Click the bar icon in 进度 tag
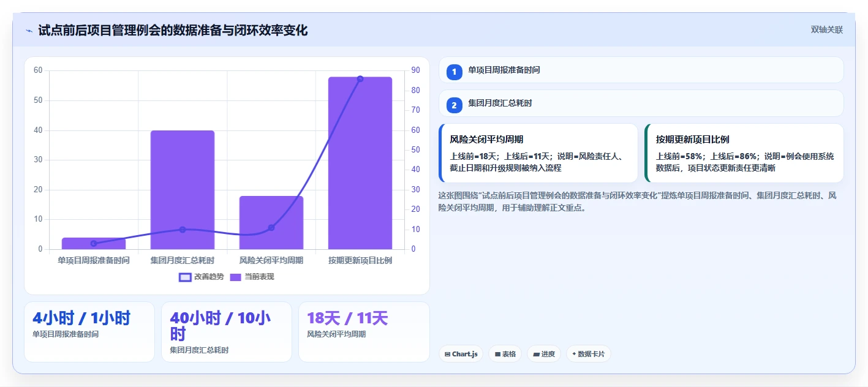868x387 pixels. pyautogui.click(x=537, y=354)
